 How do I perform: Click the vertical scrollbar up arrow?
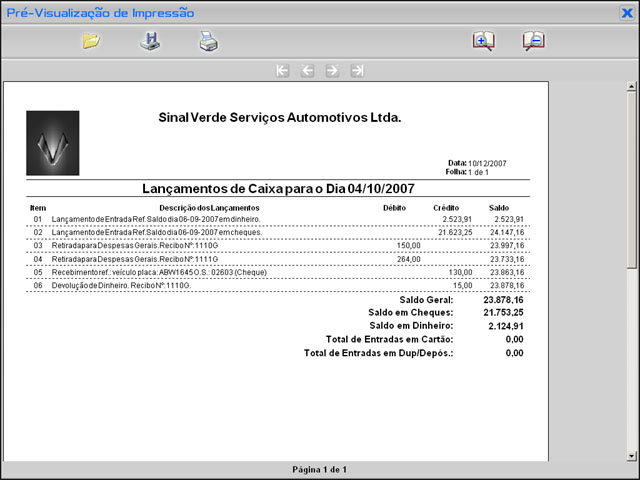coord(632,87)
